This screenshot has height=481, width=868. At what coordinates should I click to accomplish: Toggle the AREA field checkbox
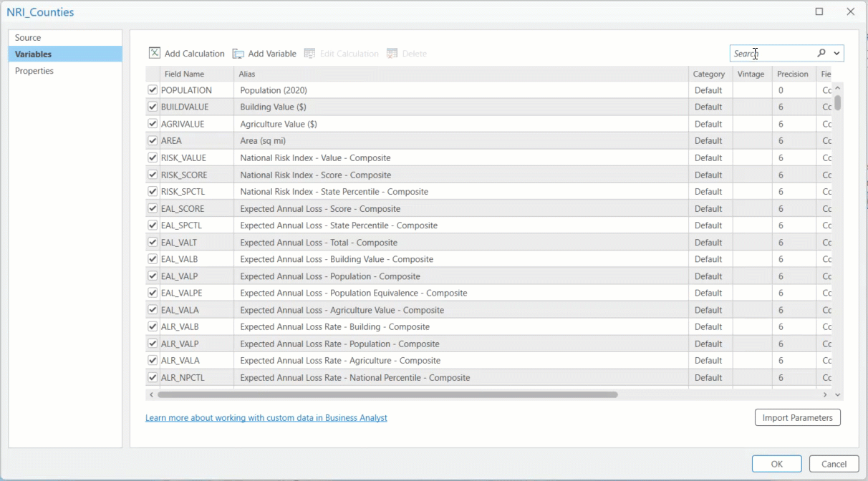pos(152,140)
